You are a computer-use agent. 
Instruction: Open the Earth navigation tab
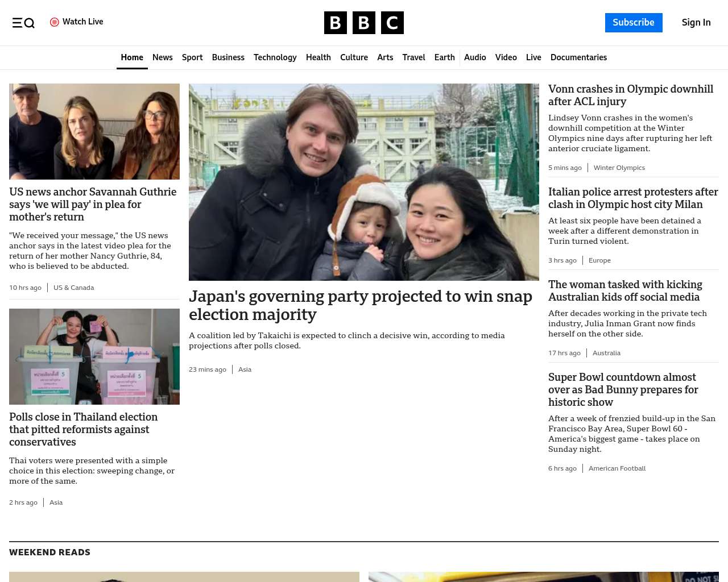444,57
